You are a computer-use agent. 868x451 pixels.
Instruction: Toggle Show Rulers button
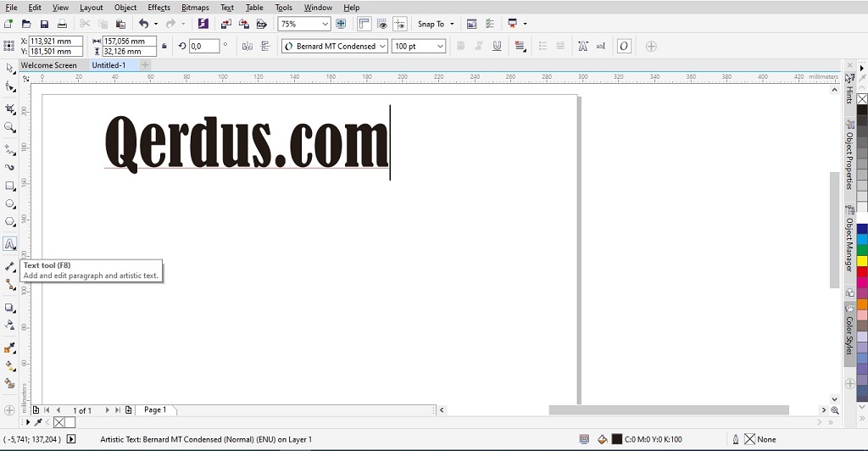point(364,24)
